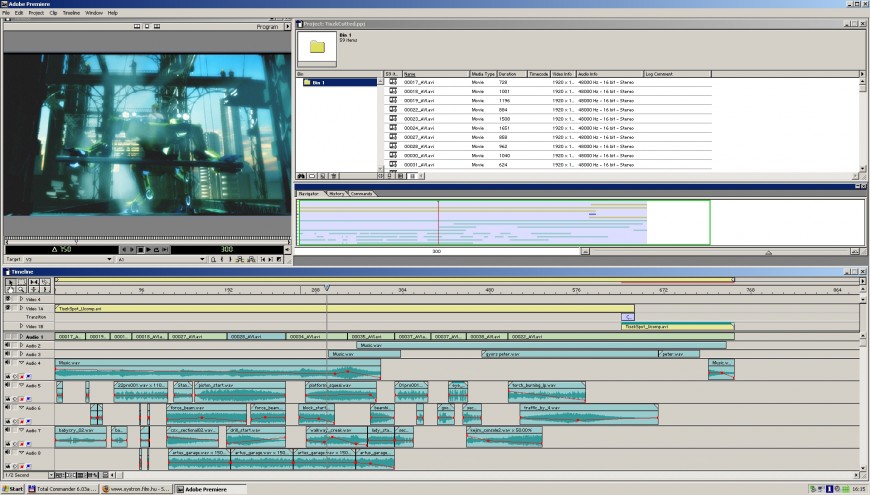Mute the Audio 2 track speaker icon
Screen dimensions: 870x495
pos(8,345)
